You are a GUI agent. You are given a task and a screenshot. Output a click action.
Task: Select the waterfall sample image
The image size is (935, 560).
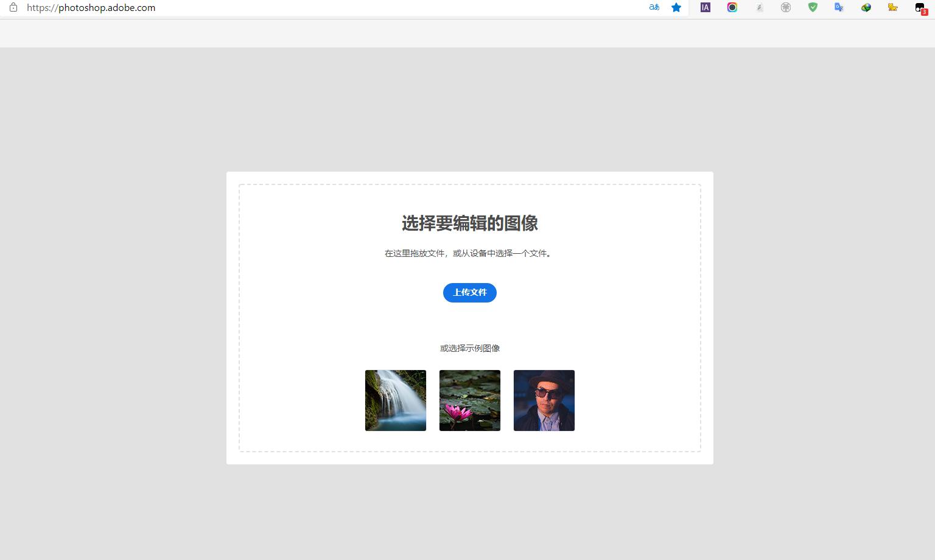[395, 400]
